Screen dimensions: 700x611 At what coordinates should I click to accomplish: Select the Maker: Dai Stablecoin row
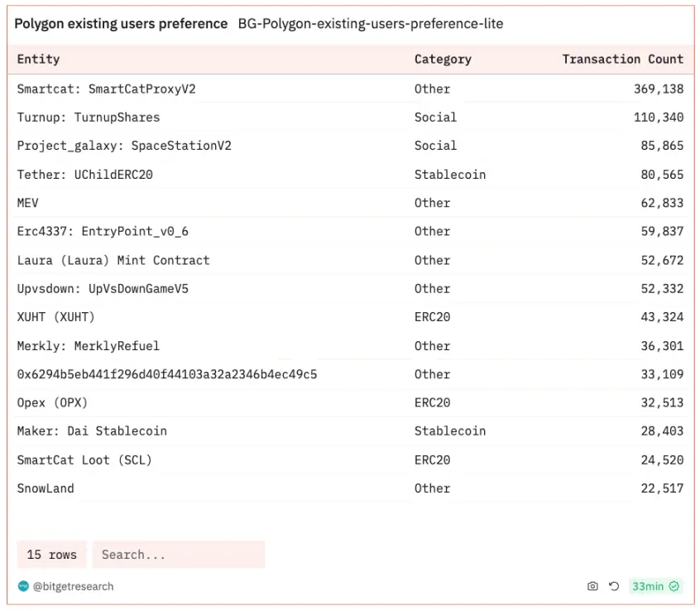[92, 431]
